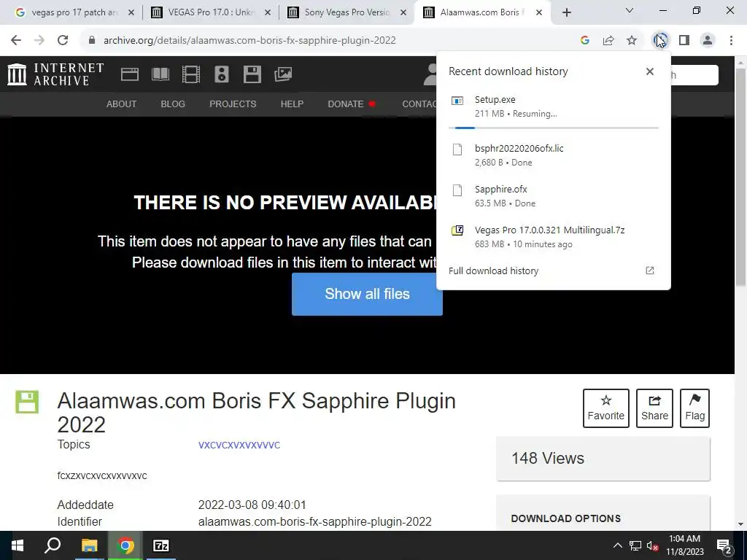Click the bsphr20220206ofx.lic download entry
Viewport: 747px width, 560px height.
pyautogui.click(x=554, y=155)
